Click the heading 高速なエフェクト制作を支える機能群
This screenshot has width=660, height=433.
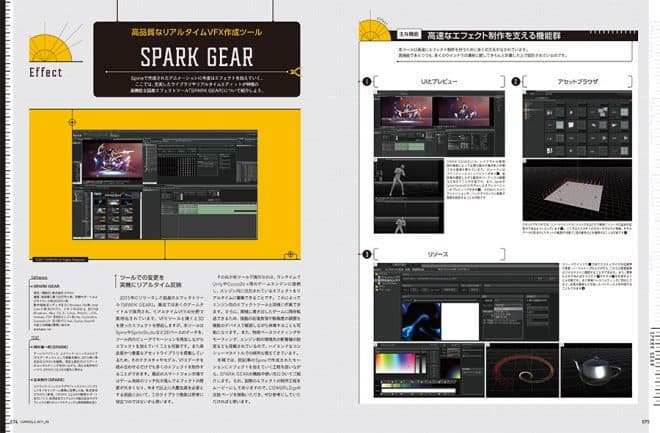[494, 36]
